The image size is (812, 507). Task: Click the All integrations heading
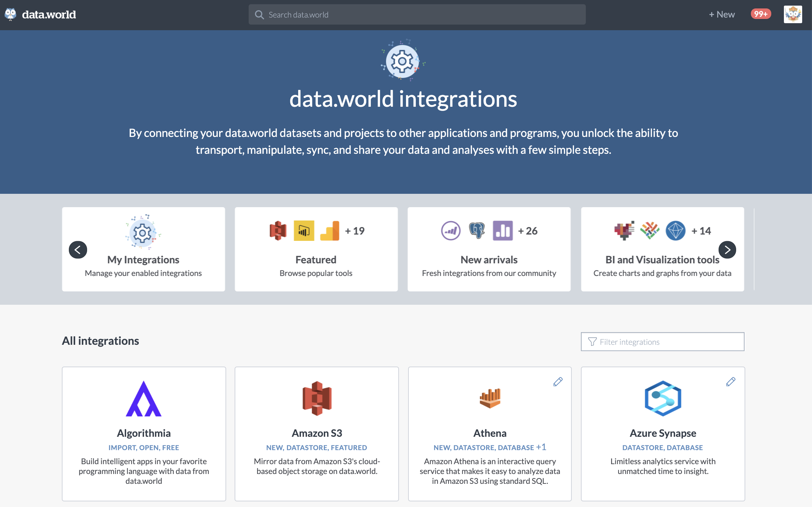tap(100, 341)
